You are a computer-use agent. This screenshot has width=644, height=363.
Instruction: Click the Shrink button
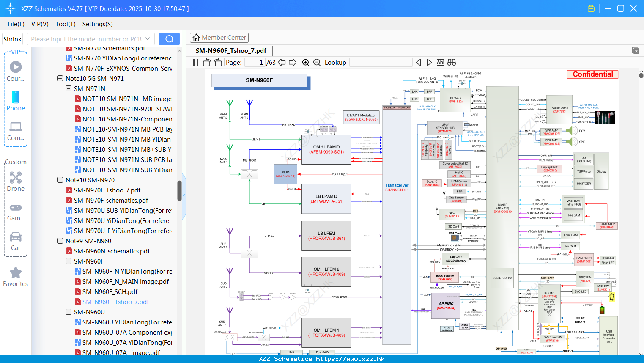coord(12,39)
